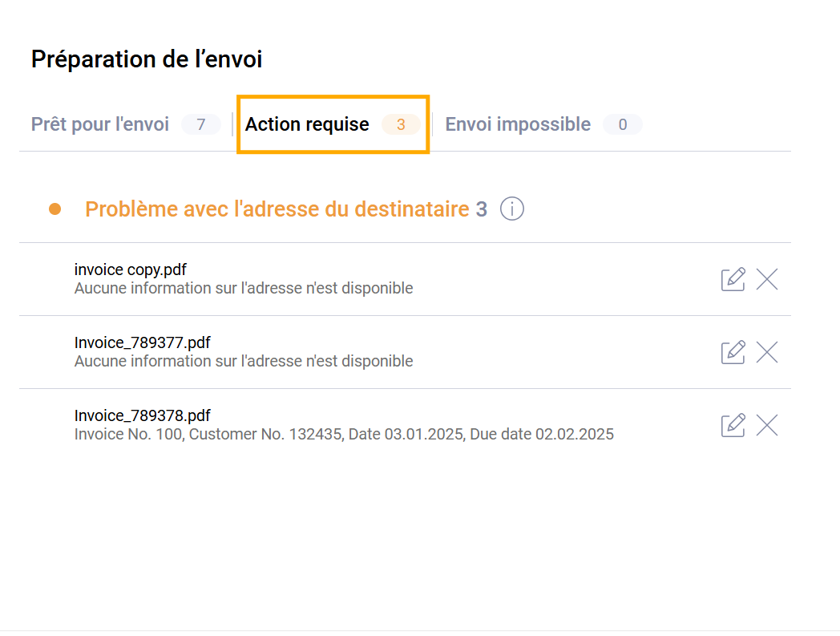This screenshot has height=636, width=840.
Task: Click the "Problème avec l'adresse du destinataire" heading
Action: coord(277,209)
